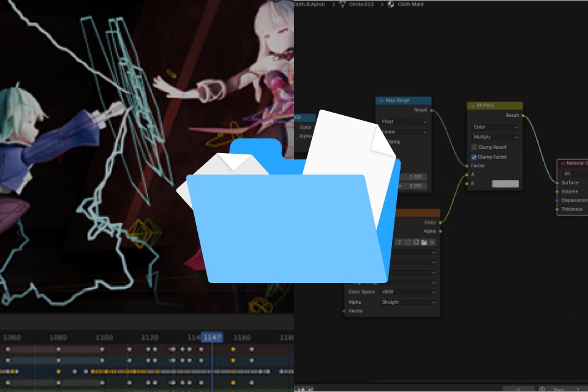Click the current frame 1147 marker

click(213, 337)
